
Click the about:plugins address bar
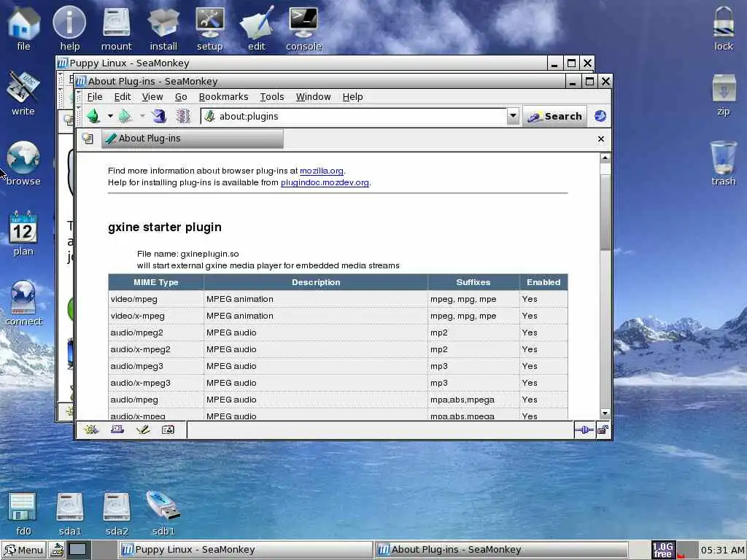coord(354,116)
